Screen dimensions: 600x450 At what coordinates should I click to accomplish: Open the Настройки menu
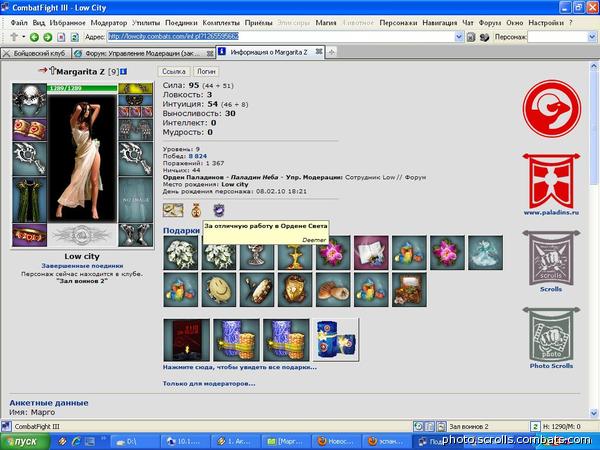[x=546, y=23]
